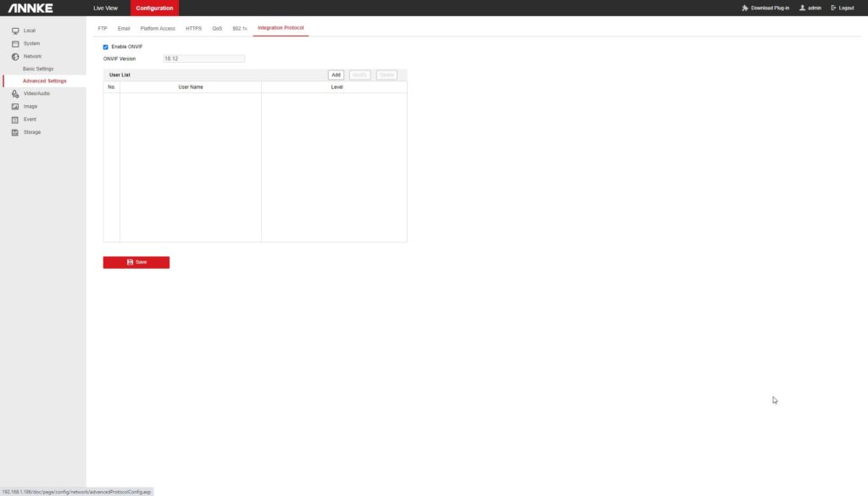
Task: Click the User Name column header
Action: (x=191, y=87)
